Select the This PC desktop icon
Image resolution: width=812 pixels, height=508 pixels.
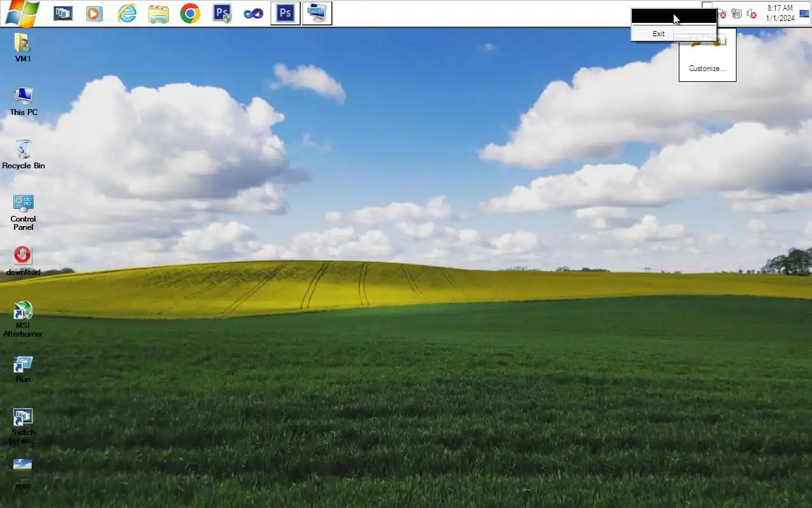23,102
